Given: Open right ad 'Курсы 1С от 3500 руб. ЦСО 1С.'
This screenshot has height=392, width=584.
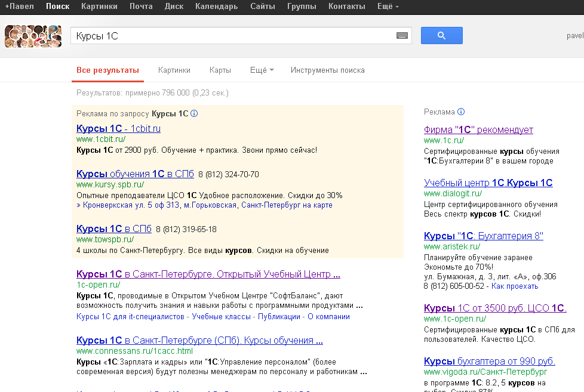Looking at the screenshot, I should (x=495, y=308).
